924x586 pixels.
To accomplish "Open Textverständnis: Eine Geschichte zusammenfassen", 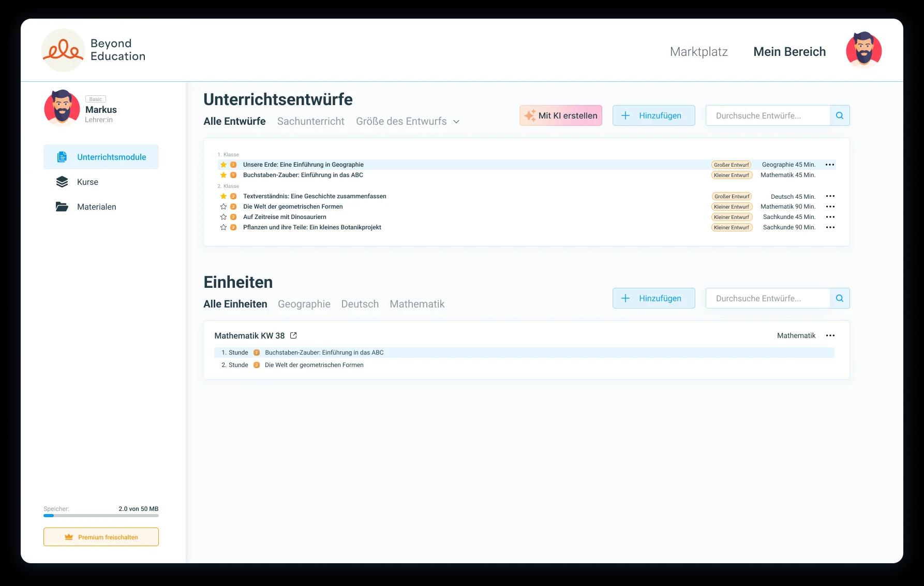I will click(315, 196).
